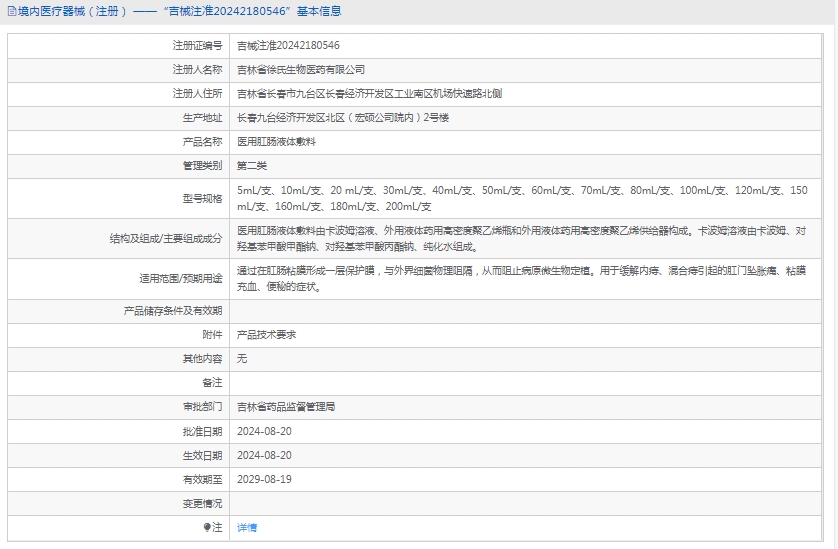Select registration number 吉械注准20242180546 in table
This screenshot has width=838, height=549.
pos(288,46)
